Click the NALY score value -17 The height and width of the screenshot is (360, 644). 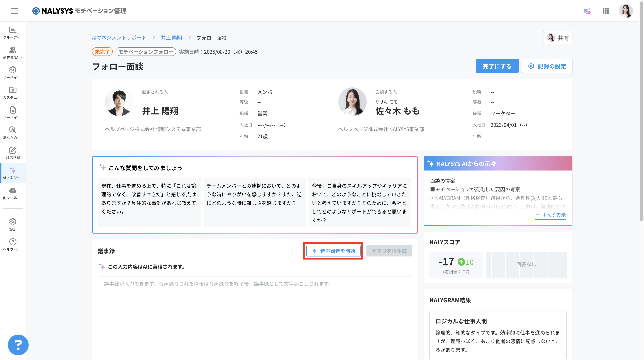tap(446, 262)
